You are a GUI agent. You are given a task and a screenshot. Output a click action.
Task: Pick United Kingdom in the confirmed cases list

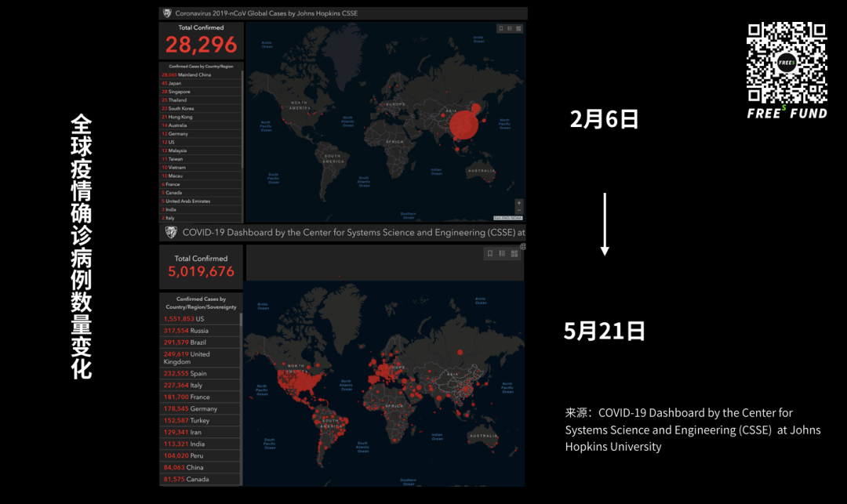(187, 358)
